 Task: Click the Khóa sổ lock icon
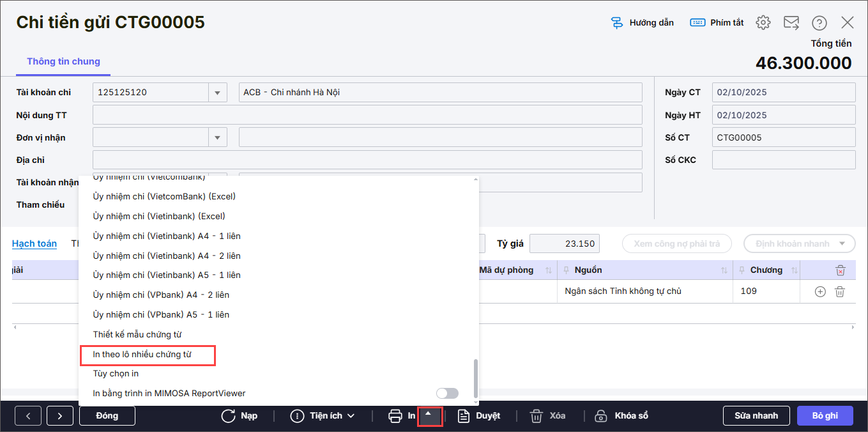600,416
